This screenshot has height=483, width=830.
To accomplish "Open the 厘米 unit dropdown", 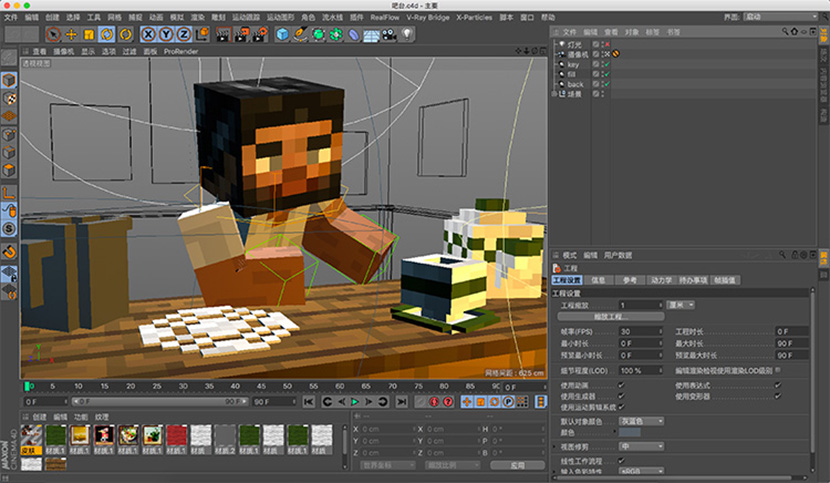I will click(x=680, y=305).
